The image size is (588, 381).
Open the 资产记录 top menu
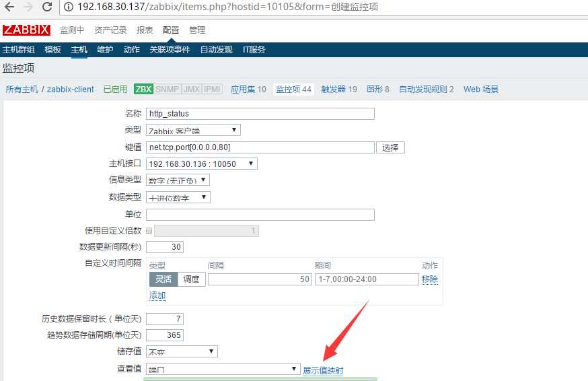(x=110, y=30)
